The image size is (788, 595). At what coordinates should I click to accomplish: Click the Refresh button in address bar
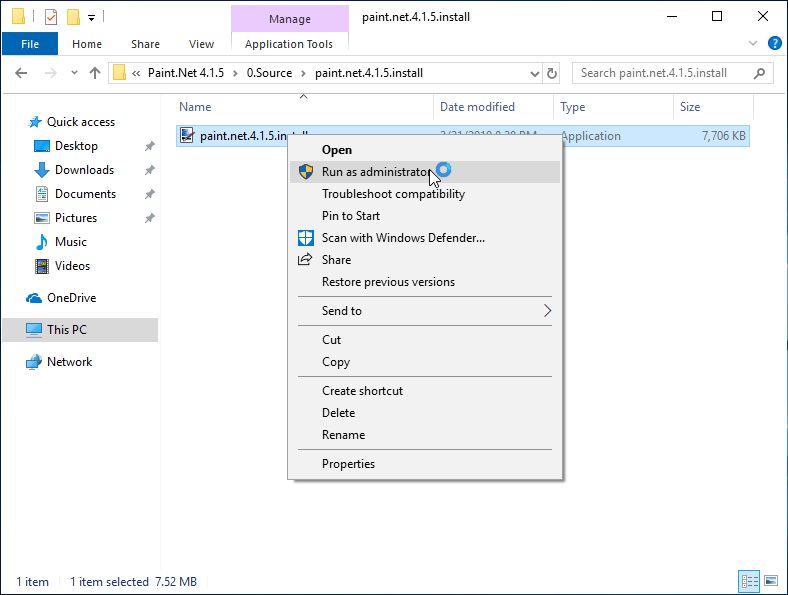click(551, 73)
